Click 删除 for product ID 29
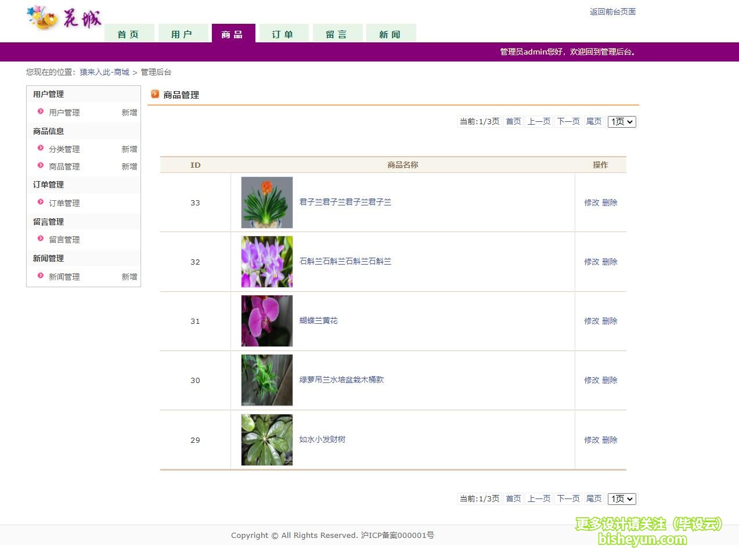This screenshot has height=560, width=739. (x=611, y=440)
